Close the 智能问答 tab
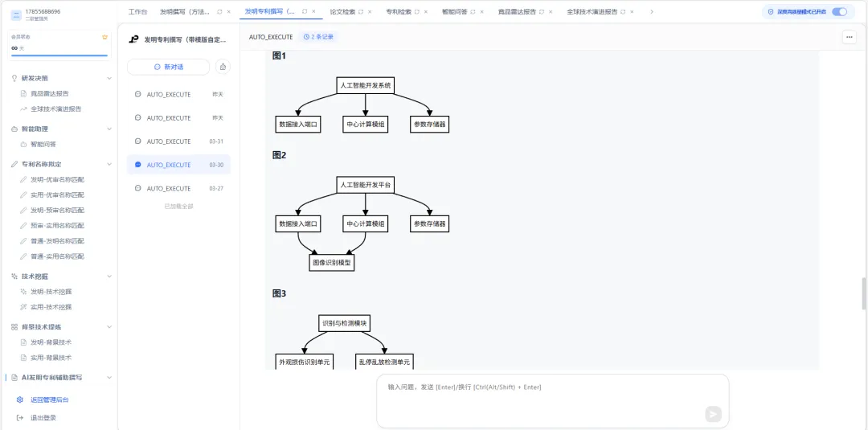The image size is (868, 430). pyautogui.click(x=481, y=11)
